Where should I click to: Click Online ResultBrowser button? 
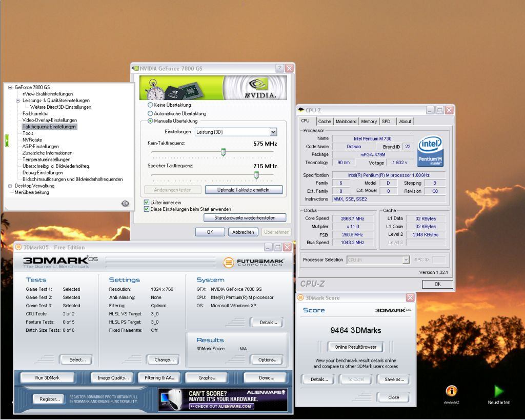[x=356, y=347]
